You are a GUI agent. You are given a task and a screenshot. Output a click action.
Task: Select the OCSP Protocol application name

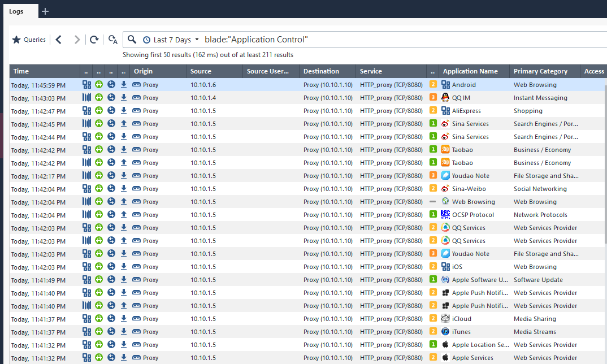pos(473,215)
